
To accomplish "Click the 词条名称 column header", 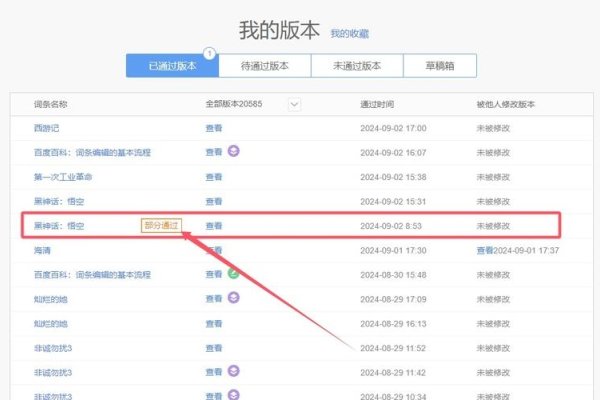I will pos(51,104).
